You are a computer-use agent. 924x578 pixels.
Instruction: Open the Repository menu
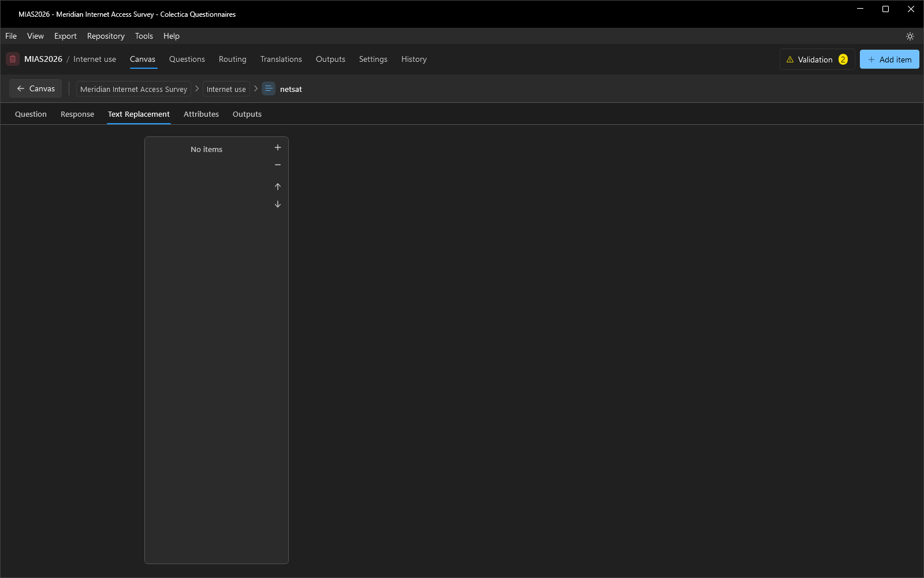(106, 36)
